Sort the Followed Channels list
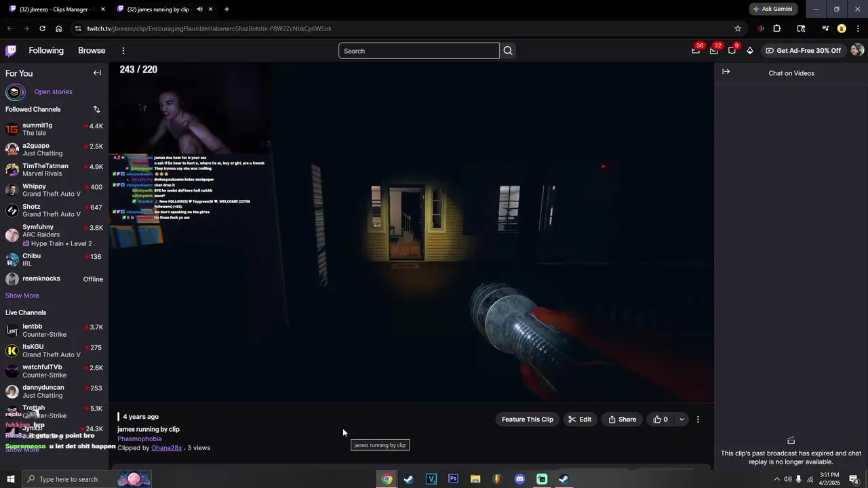This screenshot has width=868, height=488. 96,109
